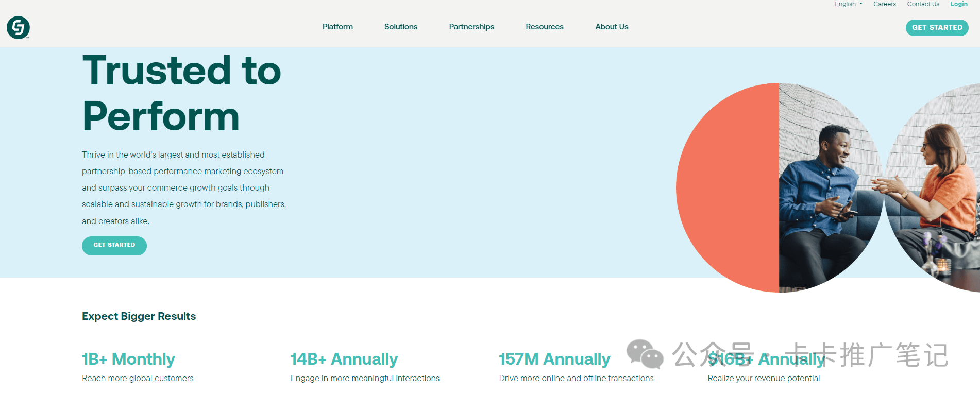Viewport: 980px width, 394px height.
Task: Go to the About Us menu
Action: 611,27
